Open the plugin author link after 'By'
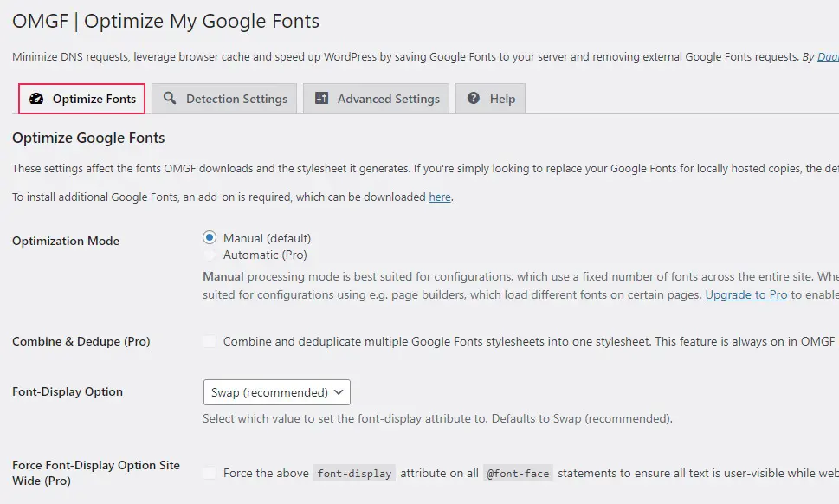This screenshot has width=839, height=504. pos(828,56)
